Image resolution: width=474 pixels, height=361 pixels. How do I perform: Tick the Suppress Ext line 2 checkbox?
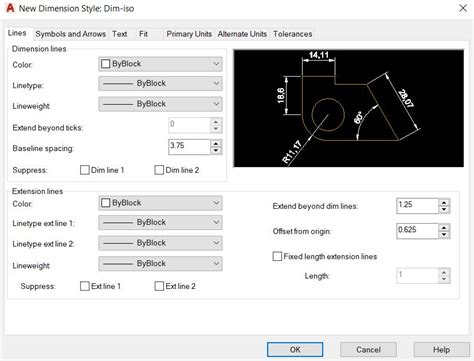click(x=159, y=286)
